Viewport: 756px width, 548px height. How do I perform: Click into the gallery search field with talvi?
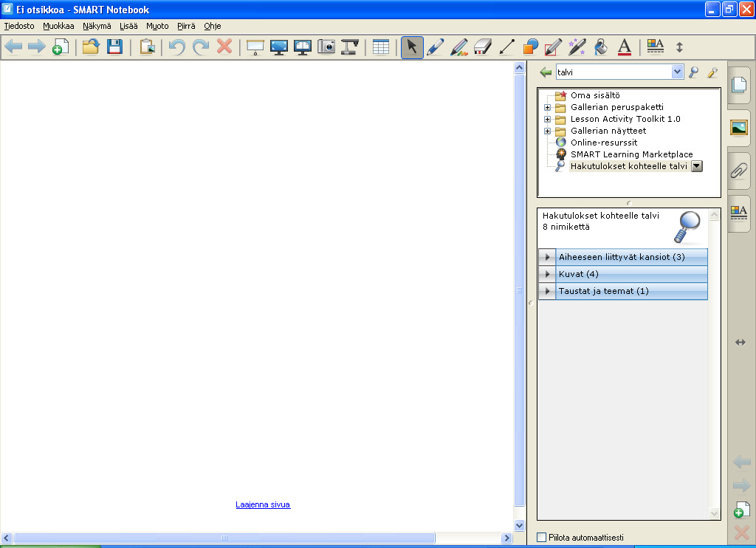pos(614,72)
